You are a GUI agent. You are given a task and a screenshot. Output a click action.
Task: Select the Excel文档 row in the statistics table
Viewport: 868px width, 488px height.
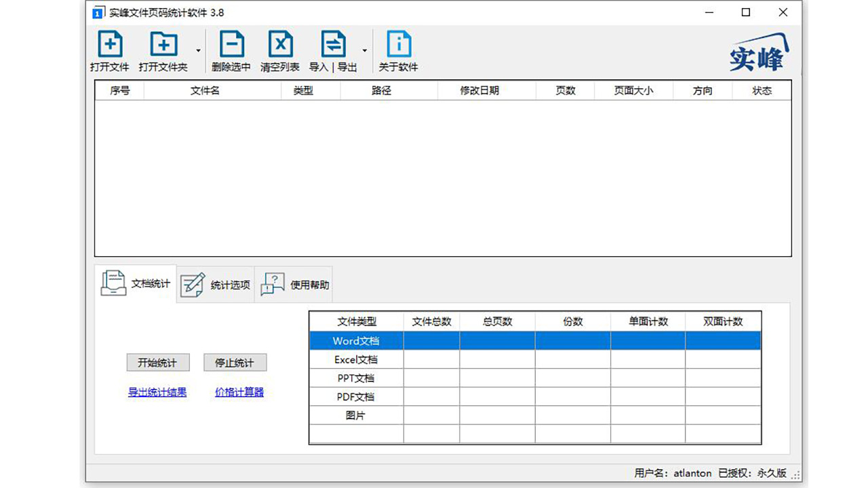pyautogui.click(x=356, y=359)
